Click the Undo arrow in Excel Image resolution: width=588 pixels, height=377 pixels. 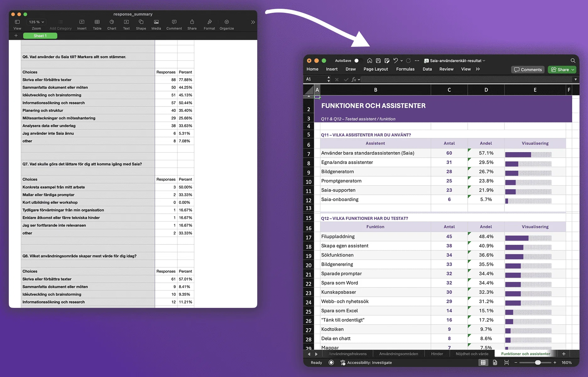point(396,61)
